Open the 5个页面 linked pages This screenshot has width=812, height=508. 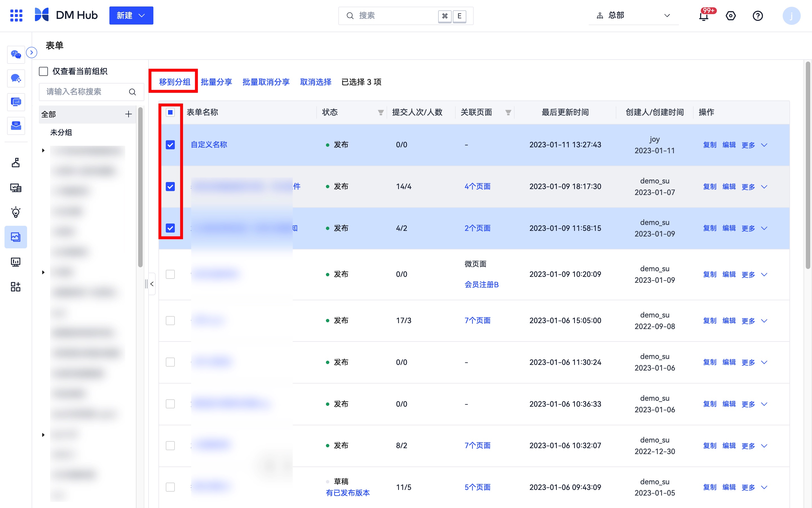[477, 487]
